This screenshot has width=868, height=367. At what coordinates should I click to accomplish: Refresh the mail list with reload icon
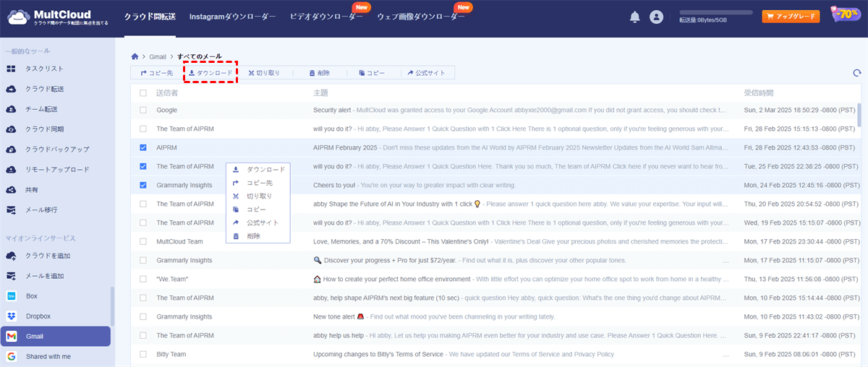857,73
